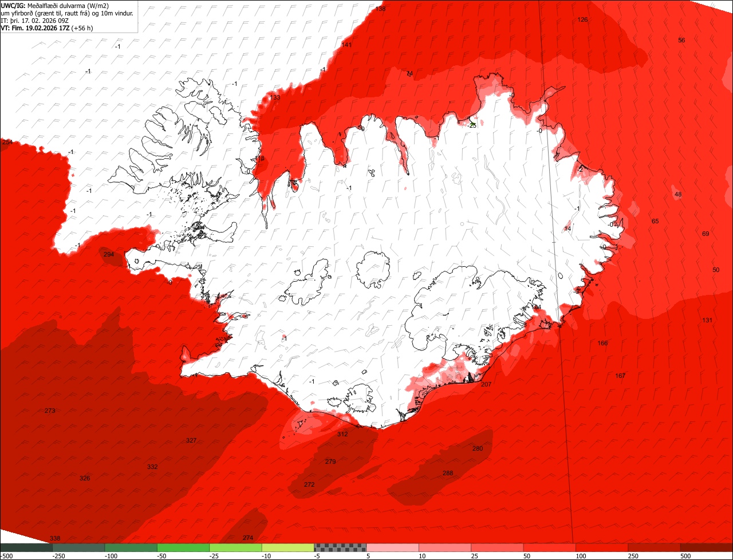Click the value 338 above the legend

click(55, 538)
